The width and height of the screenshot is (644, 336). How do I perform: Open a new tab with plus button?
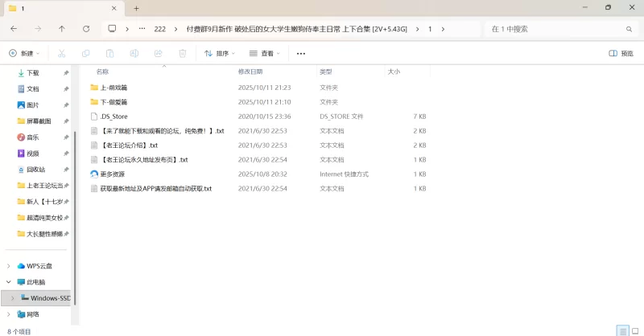pos(136,8)
